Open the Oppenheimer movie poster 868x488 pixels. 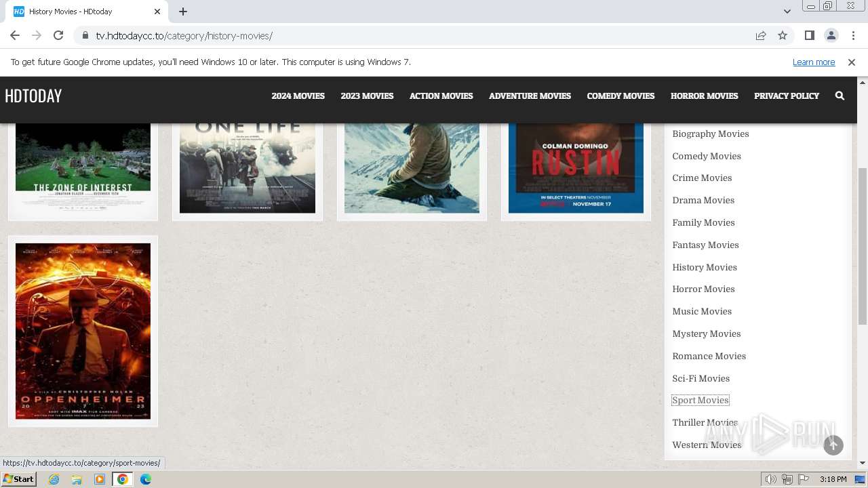coord(83,331)
